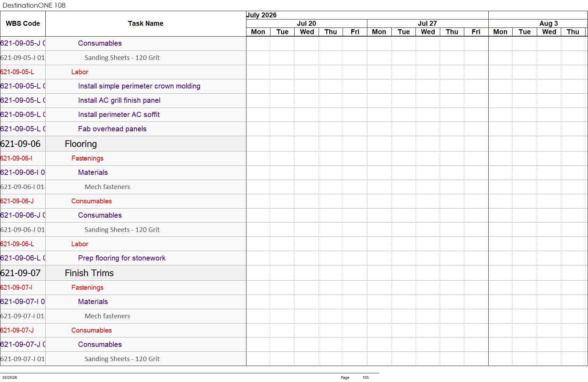588x382 pixels.
Task: Select WBS code 621-09-07
Action: (x=21, y=273)
